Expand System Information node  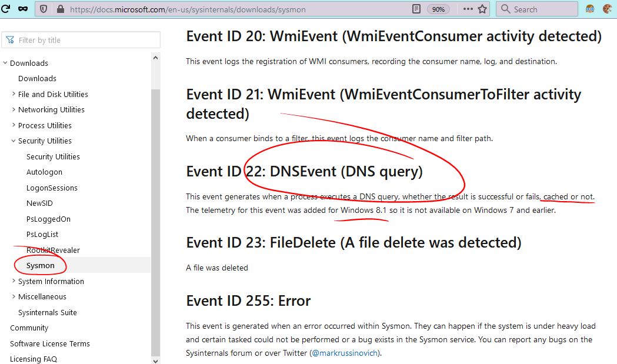click(14, 281)
